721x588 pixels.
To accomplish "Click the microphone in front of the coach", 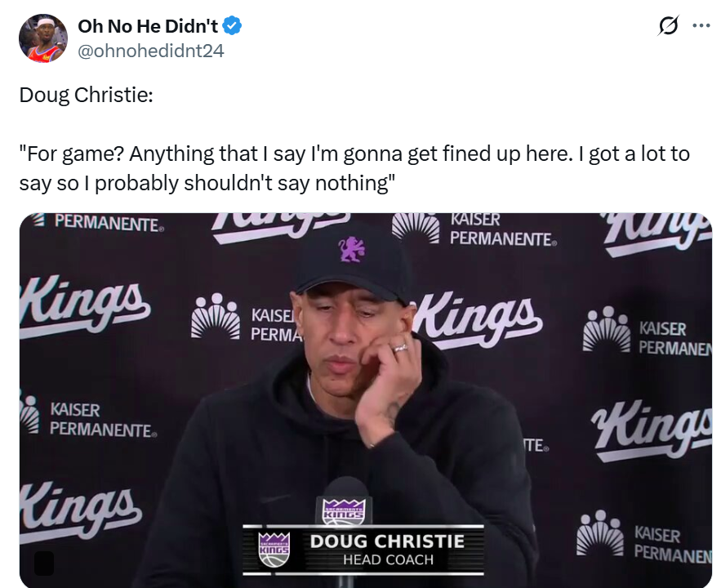I will pyautogui.click(x=345, y=498).
